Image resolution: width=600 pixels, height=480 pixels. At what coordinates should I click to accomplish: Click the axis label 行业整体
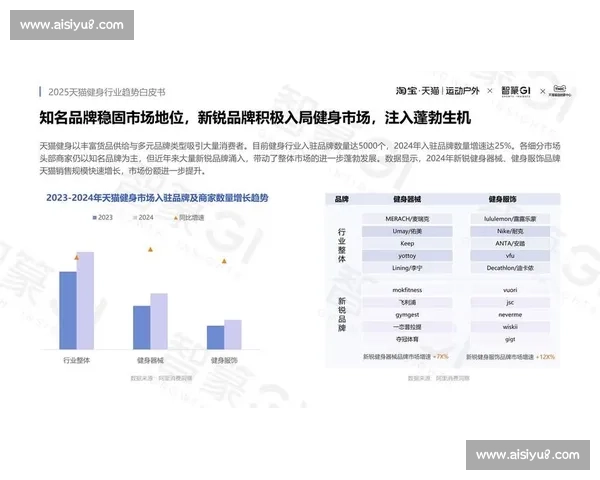[x=77, y=360]
